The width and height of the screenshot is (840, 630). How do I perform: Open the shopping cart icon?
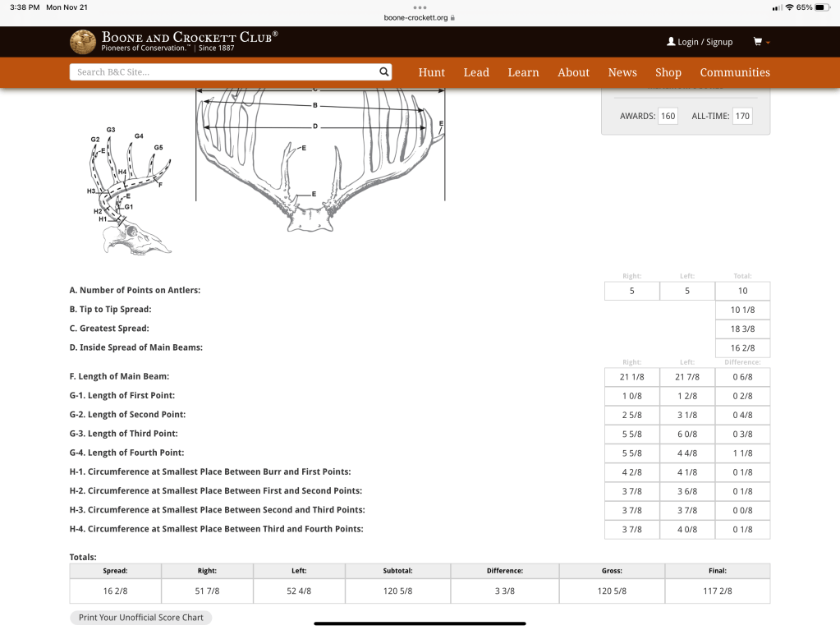coord(758,42)
